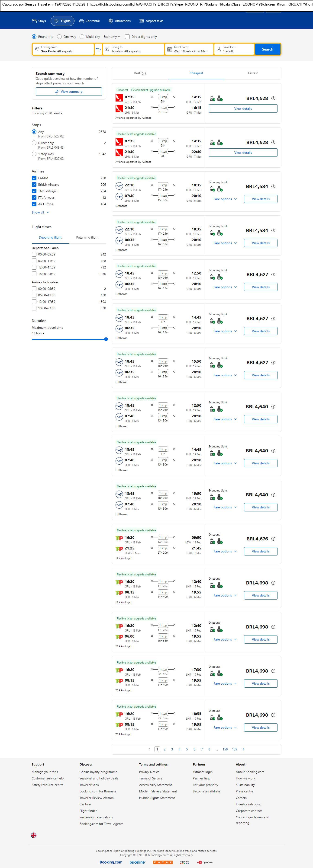
Task: Switch to the Fastest sorting tab
Action: coord(253,73)
